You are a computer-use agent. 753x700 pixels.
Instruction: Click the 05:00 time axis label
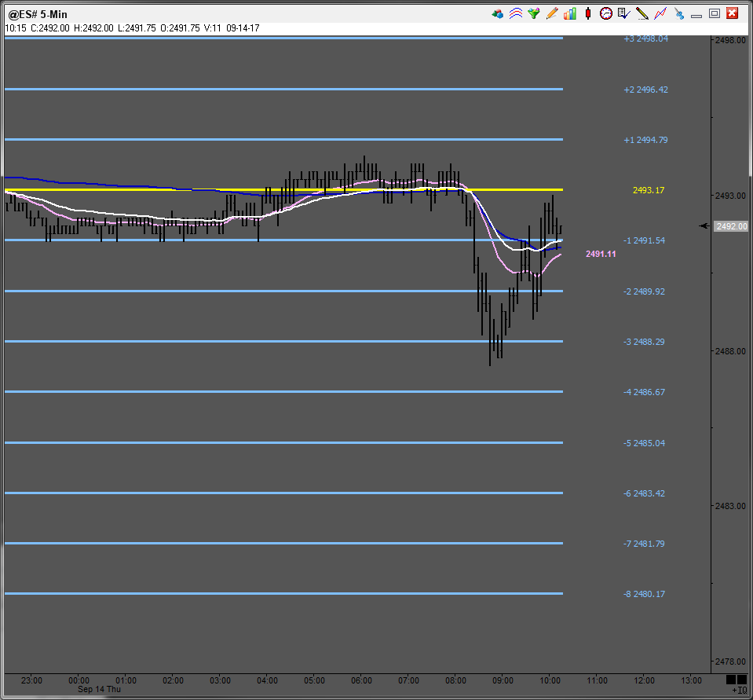(x=315, y=681)
